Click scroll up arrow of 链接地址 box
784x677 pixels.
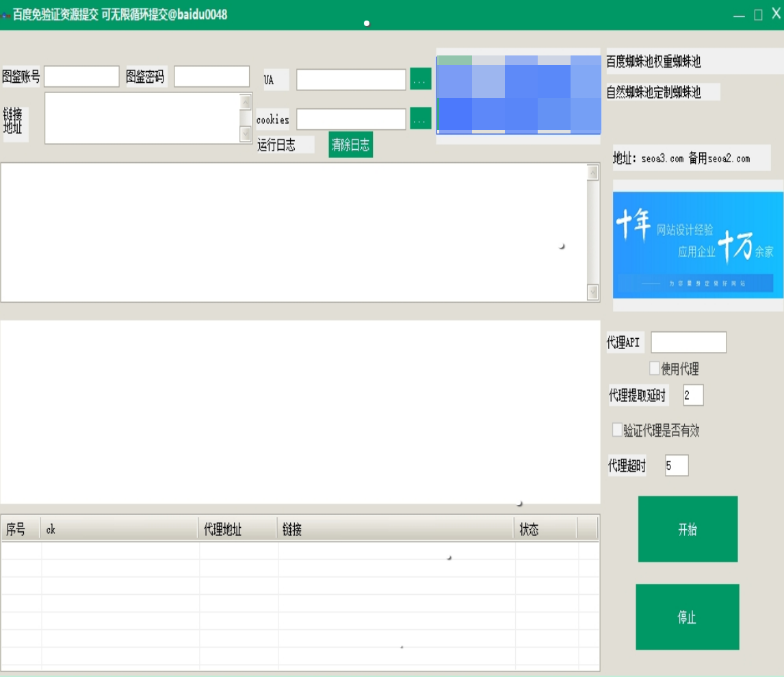point(246,102)
